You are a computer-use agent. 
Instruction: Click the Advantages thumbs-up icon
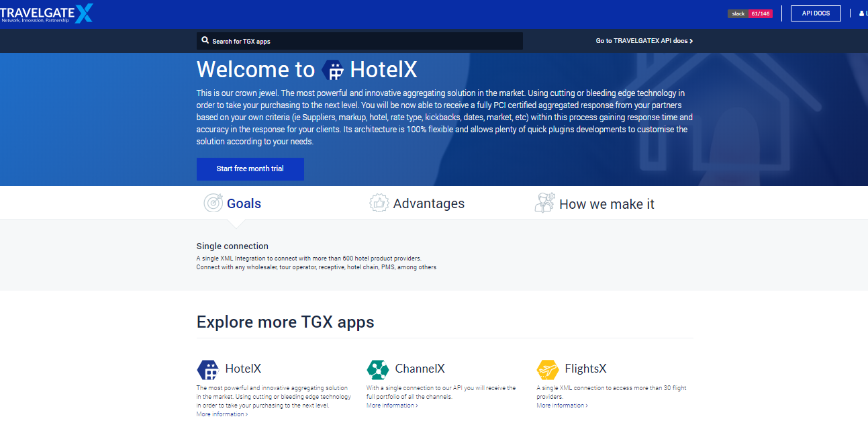coord(379,203)
